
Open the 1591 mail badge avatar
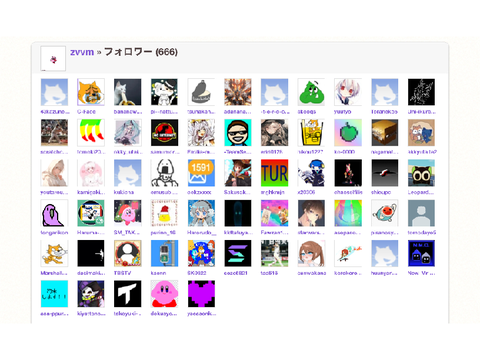(x=201, y=173)
